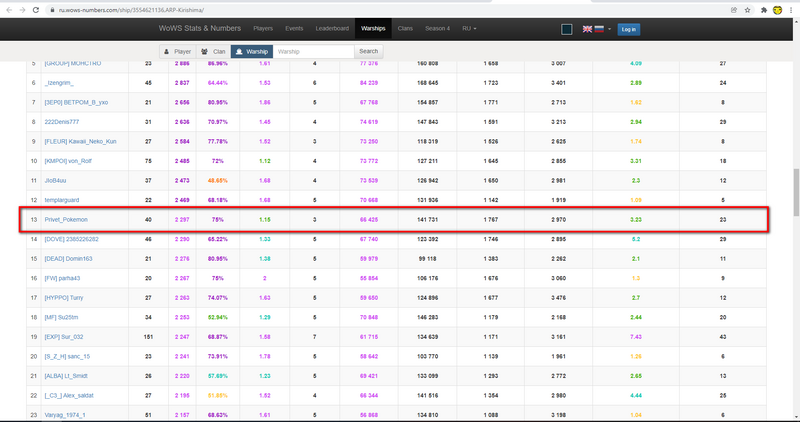Image resolution: width=800 pixels, height=422 pixels.
Task: Select the Player search type
Action: click(178, 51)
